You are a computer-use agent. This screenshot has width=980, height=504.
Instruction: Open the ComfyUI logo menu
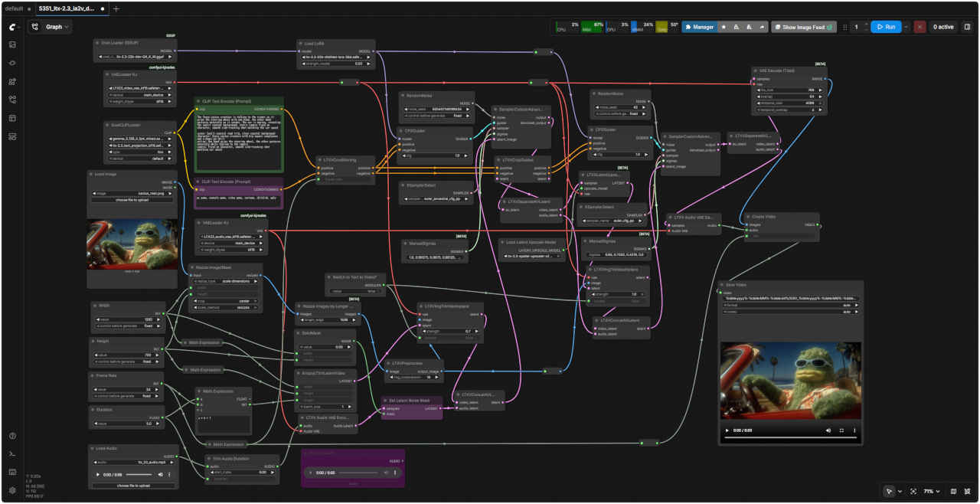pos(12,27)
